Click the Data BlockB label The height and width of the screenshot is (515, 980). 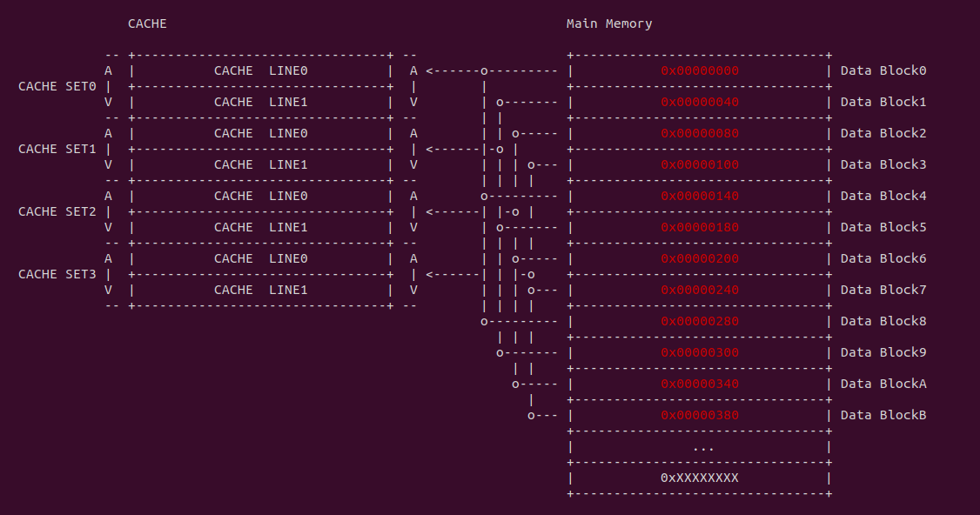coord(883,415)
